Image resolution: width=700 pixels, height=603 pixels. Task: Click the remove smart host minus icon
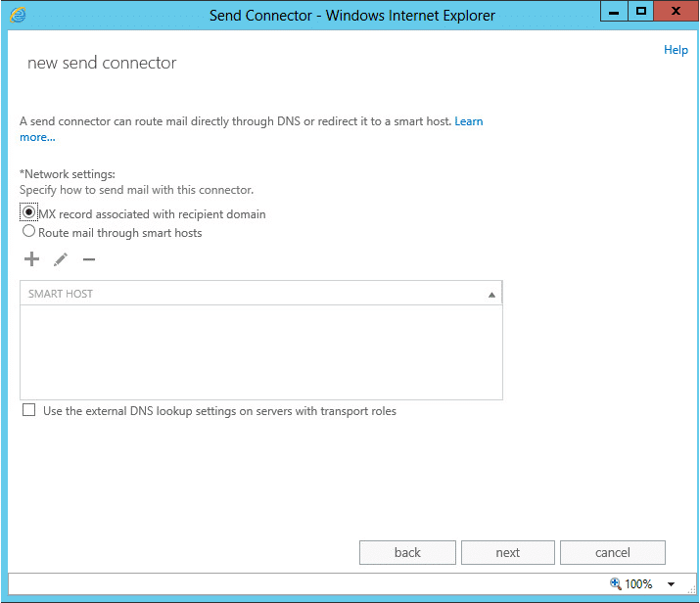[x=89, y=259]
